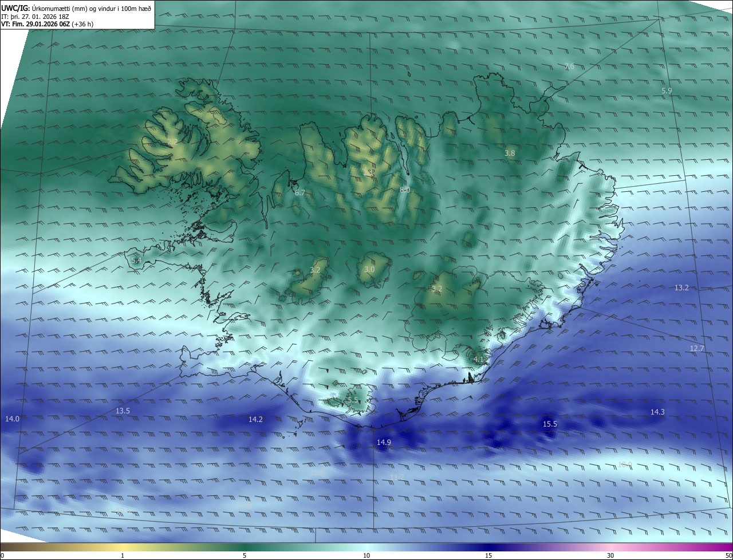Click the IT: þri. 27. 01. 2026 18Z line

pos(36,16)
